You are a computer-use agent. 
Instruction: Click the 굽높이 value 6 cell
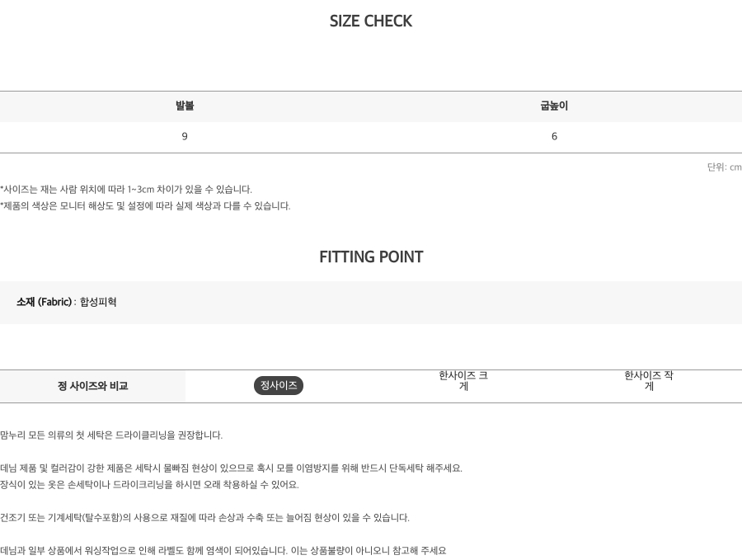coord(554,137)
